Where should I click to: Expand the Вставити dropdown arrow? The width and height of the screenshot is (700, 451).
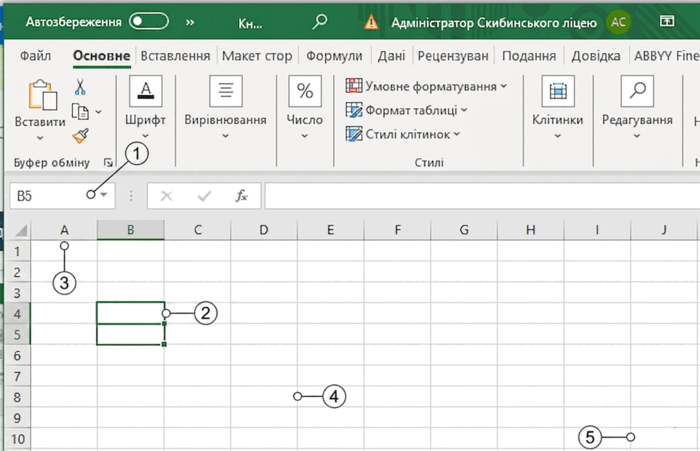[x=40, y=138]
